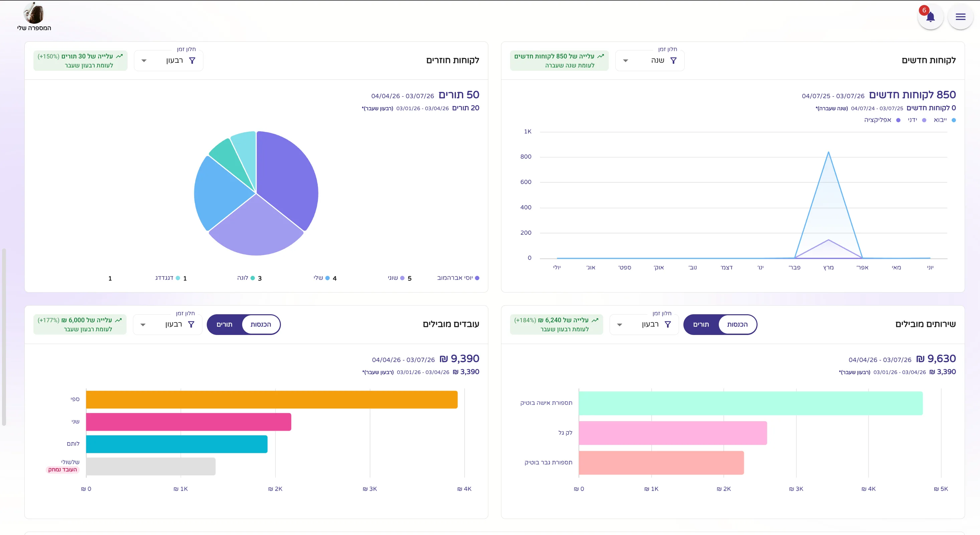Click filter icon in לקוחות חוזרים time window
Image resolution: width=980 pixels, height=535 pixels.
[x=192, y=60]
